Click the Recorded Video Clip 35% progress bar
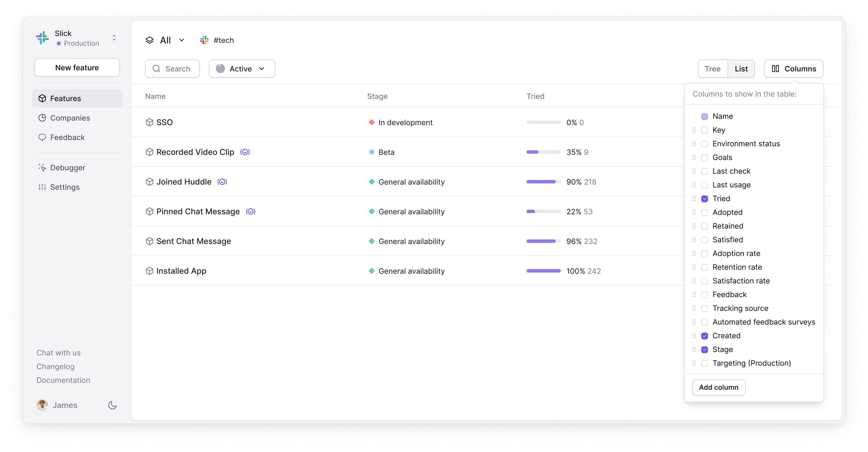The image size is (868, 452). point(543,152)
